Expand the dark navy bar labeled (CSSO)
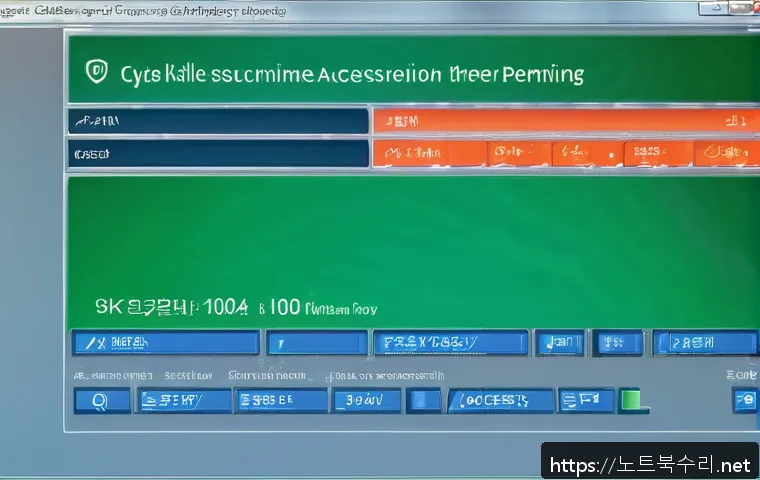The width and height of the screenshot is (760, 480). coord(218,153)
